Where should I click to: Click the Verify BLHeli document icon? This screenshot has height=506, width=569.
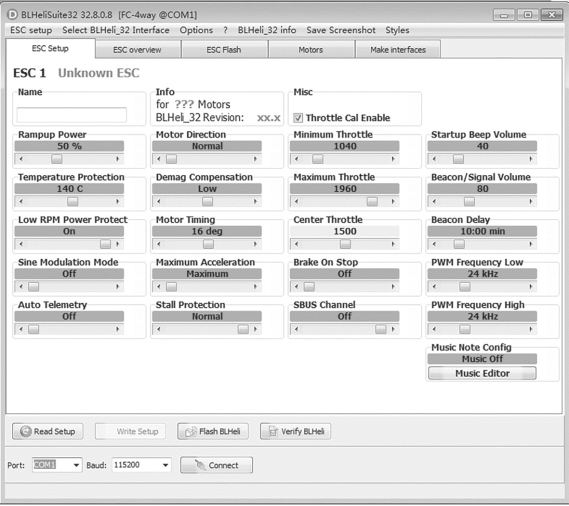273,432
